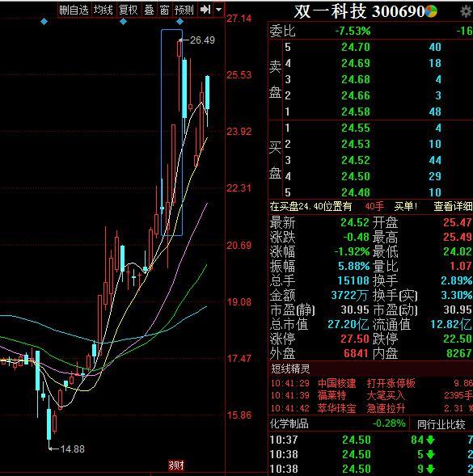Click 化学制品 sector label
The image size is (473, 476).
289,423
